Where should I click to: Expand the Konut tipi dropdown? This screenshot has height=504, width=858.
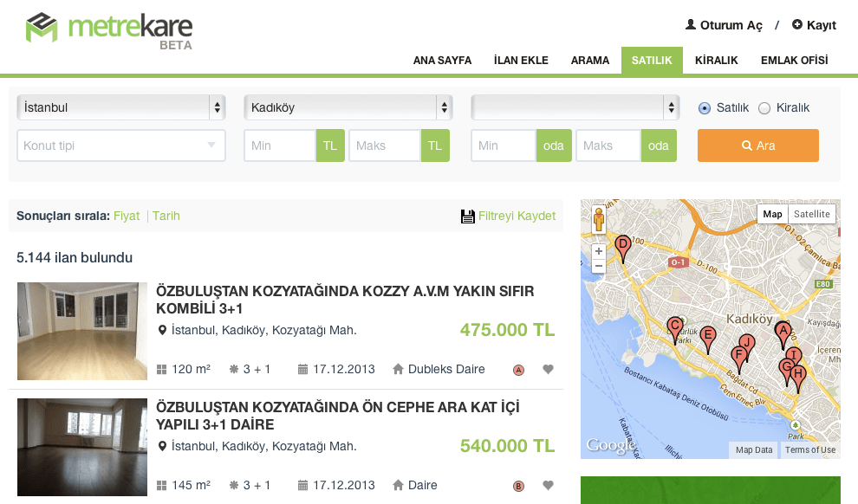pyautogui.click(x=121, y=145)
